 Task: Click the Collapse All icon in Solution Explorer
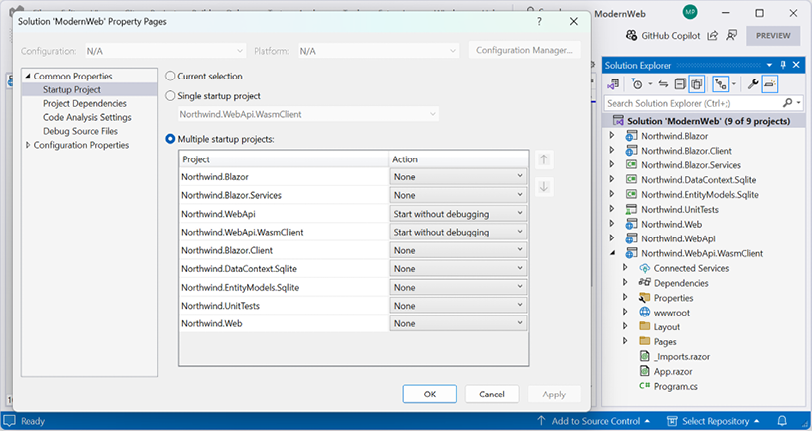pyautogui.click(x=680, y=84)
